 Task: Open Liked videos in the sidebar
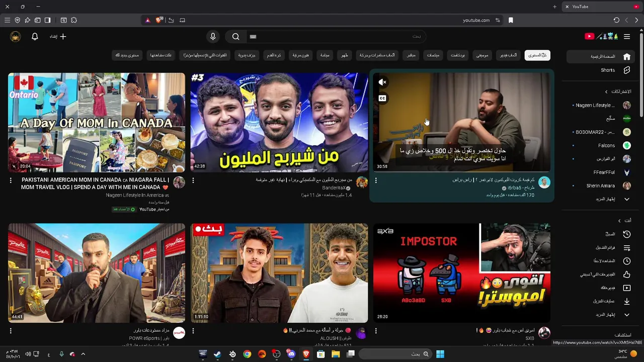tap(601, 274)
